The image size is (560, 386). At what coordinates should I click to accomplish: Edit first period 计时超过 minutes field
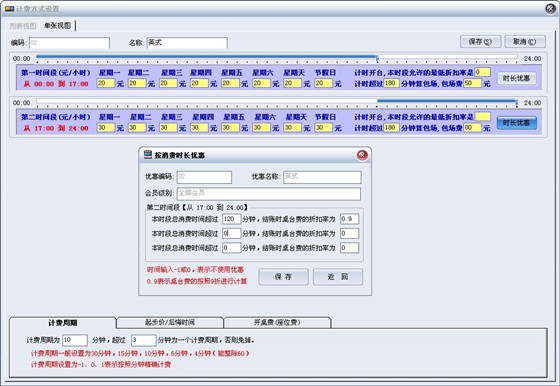(x=391, y=83)
